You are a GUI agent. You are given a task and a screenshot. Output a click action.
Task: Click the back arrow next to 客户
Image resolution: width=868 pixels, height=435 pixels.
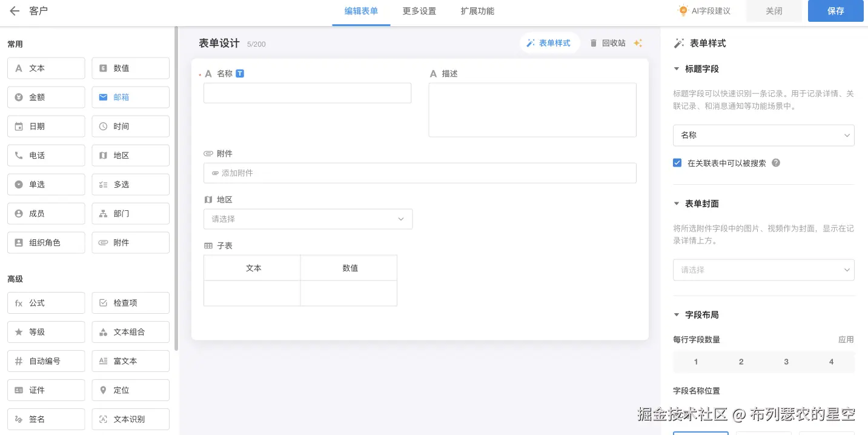click(15, 11)
